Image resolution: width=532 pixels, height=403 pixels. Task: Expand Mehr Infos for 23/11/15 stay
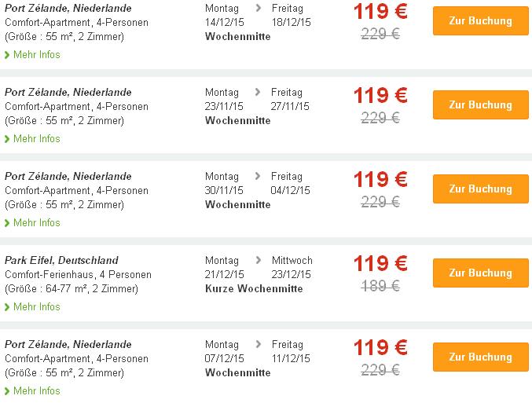tap(36, 139)
